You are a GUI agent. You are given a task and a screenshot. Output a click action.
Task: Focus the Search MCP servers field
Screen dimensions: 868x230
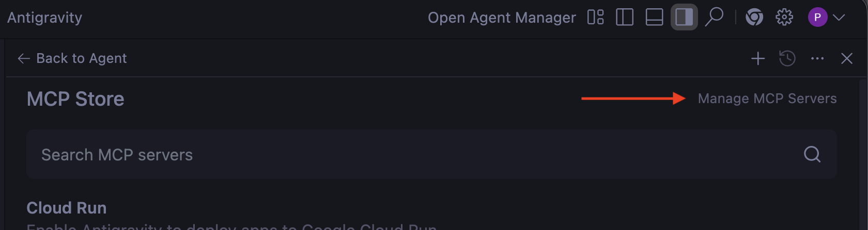click(413, 154)
